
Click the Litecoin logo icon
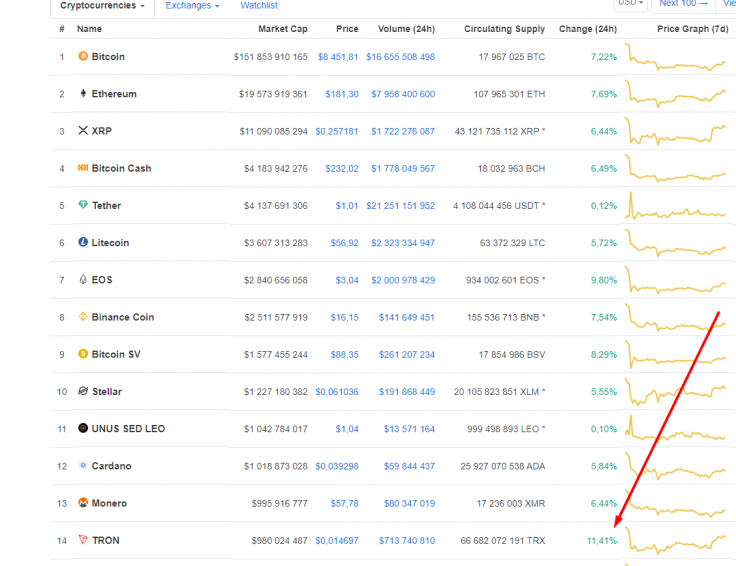[x=83, y=242]
